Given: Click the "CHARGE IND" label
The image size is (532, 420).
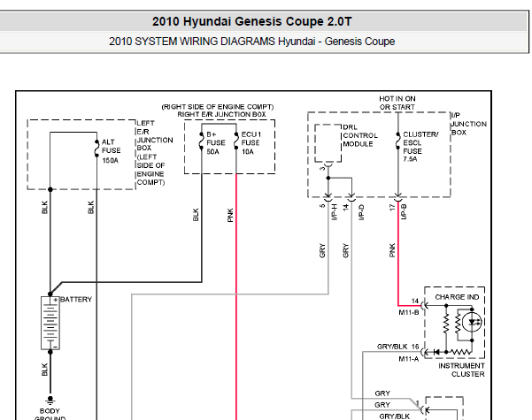Looking at the screenshot, I should (x=457, y=297).
